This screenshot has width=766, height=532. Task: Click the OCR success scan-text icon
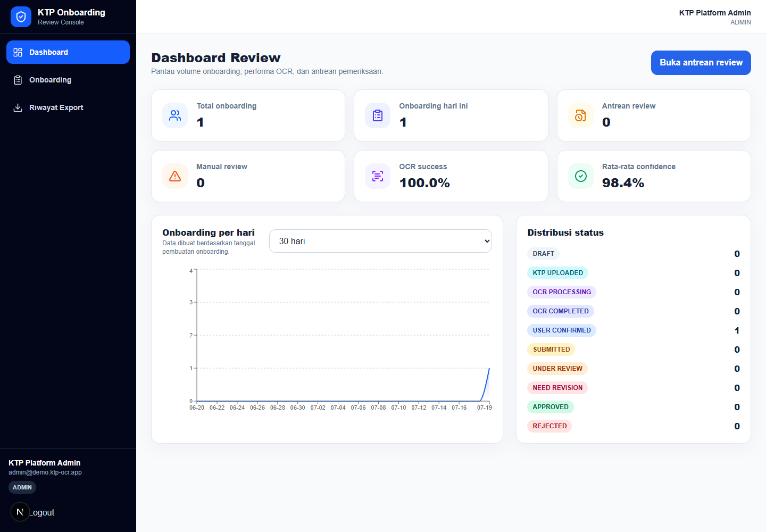(x=378, y=176)
